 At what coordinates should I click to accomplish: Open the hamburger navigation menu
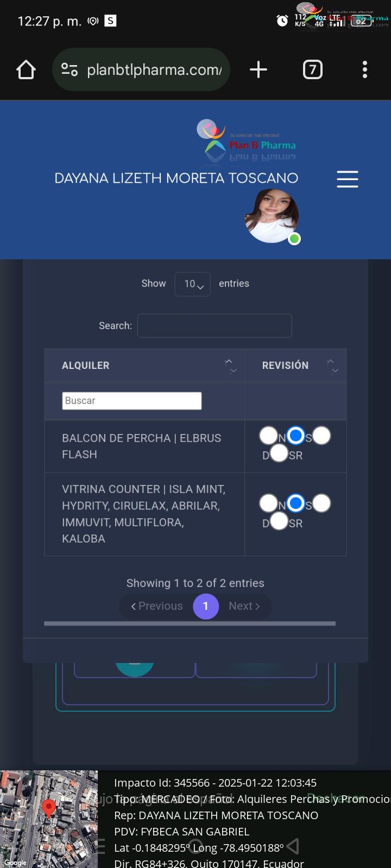pyautogui.click(x=348, y=179)
